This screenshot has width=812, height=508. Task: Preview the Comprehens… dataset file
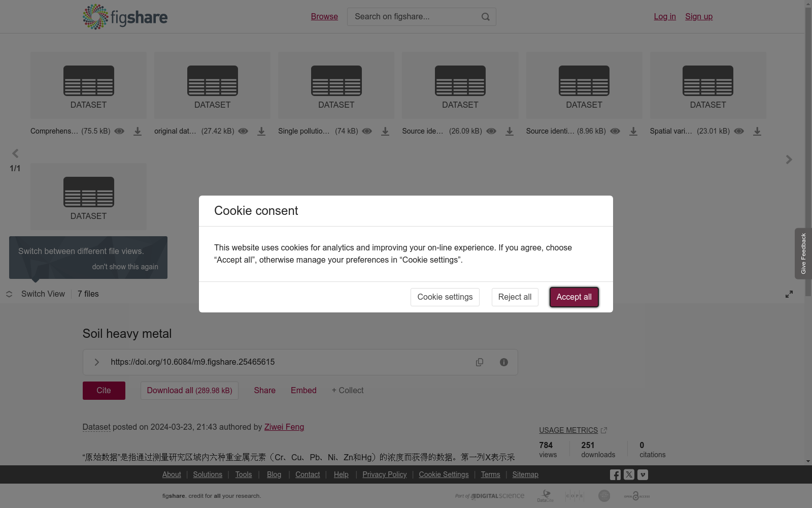tap(119, 131)
